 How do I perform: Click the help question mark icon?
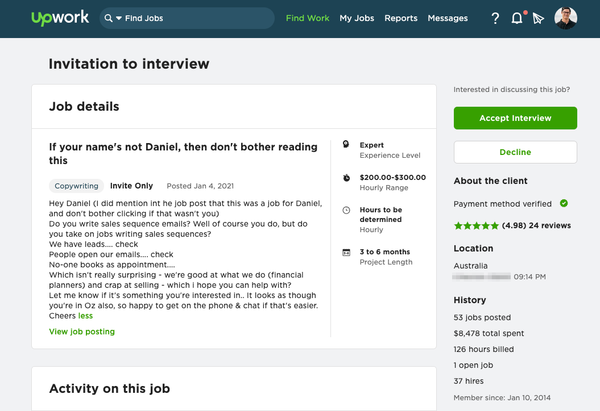[x=495, y=18]
